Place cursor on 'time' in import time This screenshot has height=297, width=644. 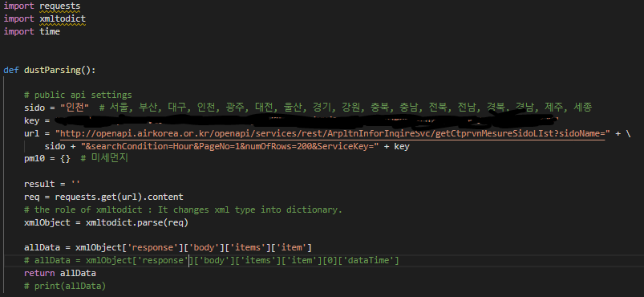pos(50,31)
